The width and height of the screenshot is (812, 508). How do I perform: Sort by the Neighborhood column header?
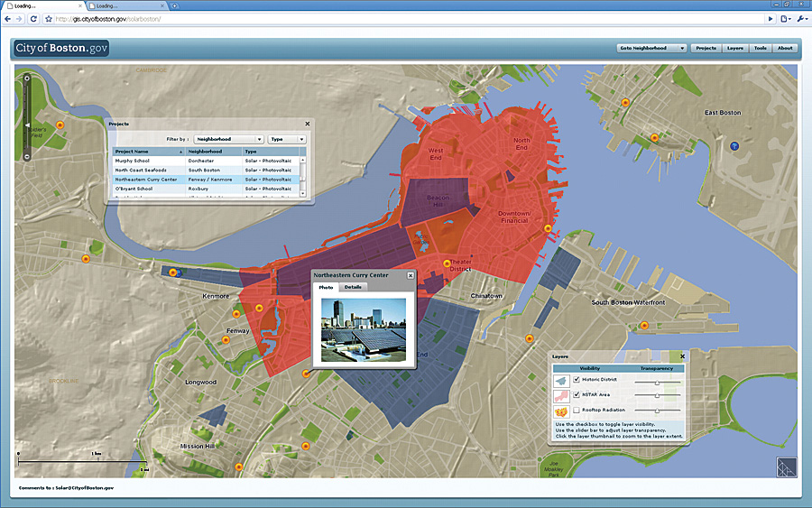pyautogui.click(x=214, y=152)
